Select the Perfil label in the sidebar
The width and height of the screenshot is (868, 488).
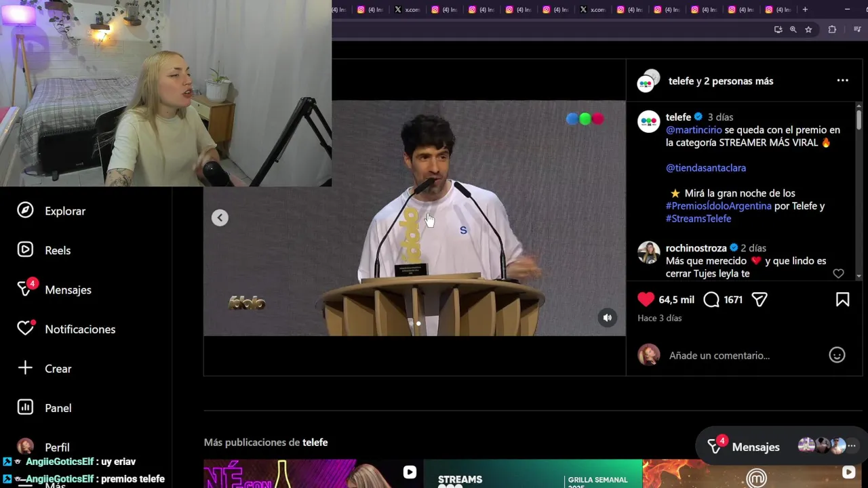click(x=57, y=447)
